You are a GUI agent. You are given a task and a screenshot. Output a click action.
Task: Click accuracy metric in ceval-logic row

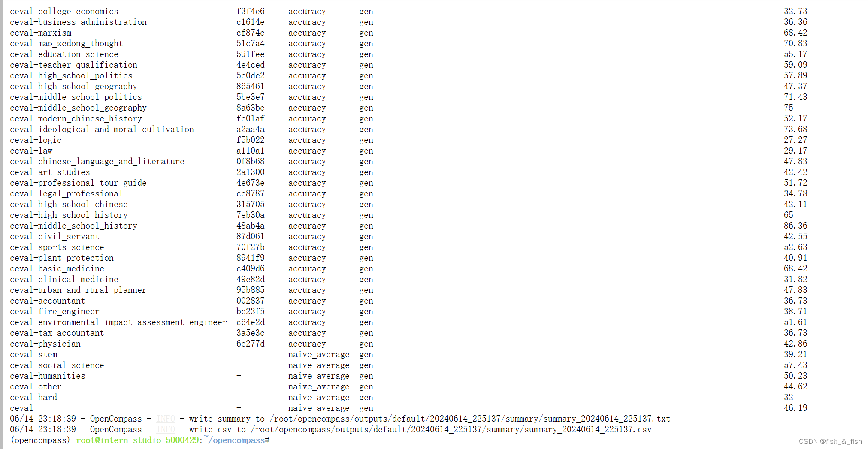tap(307, 140)
